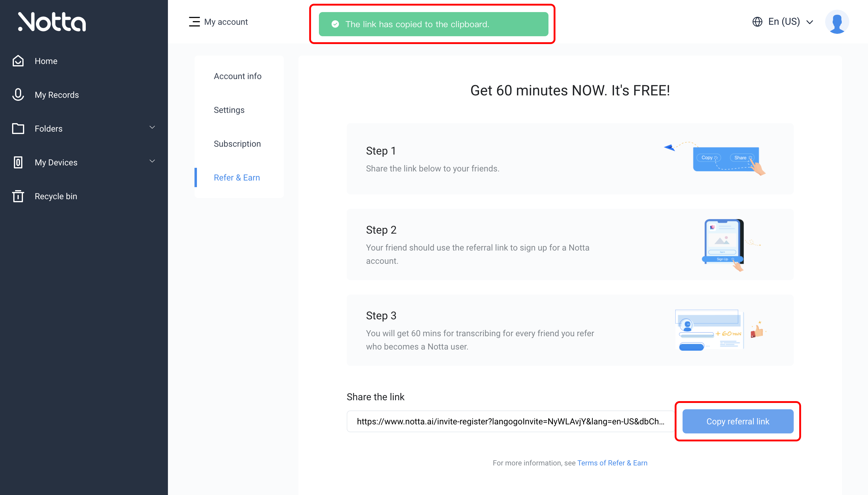Click the 'Share the link' label
This screenshot has height=495, width=868.
click(375, 397)
